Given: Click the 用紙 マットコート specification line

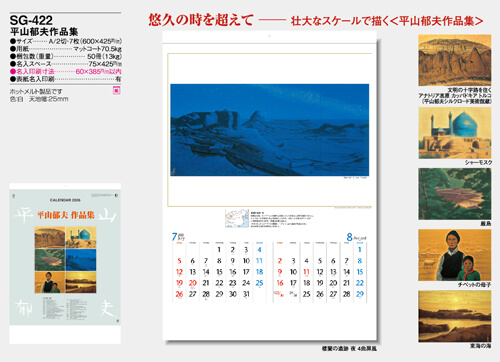Looking at the screenshot, I should tap(66, 49).
